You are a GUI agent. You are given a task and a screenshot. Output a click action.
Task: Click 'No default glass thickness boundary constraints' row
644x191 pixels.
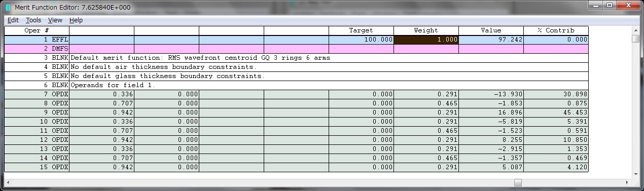[329, 76]
